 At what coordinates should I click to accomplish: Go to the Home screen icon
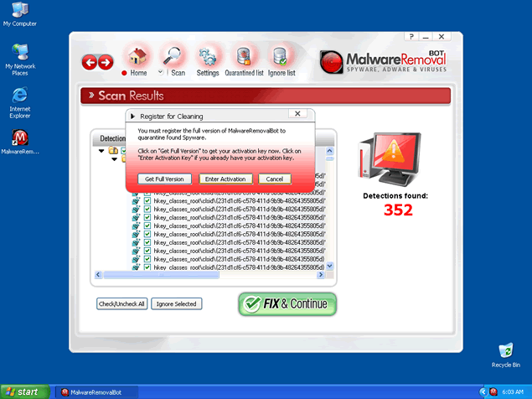pyautogui.click(x=137, y=57)
